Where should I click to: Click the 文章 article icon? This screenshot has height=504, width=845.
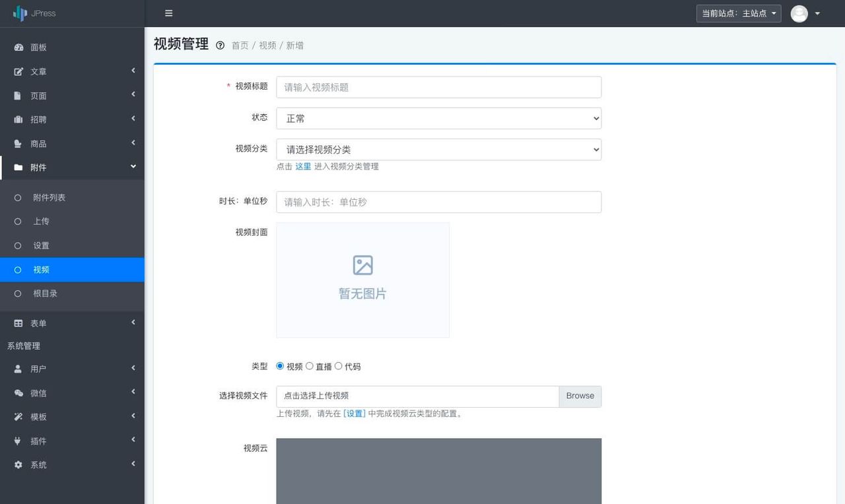(18, 71)
